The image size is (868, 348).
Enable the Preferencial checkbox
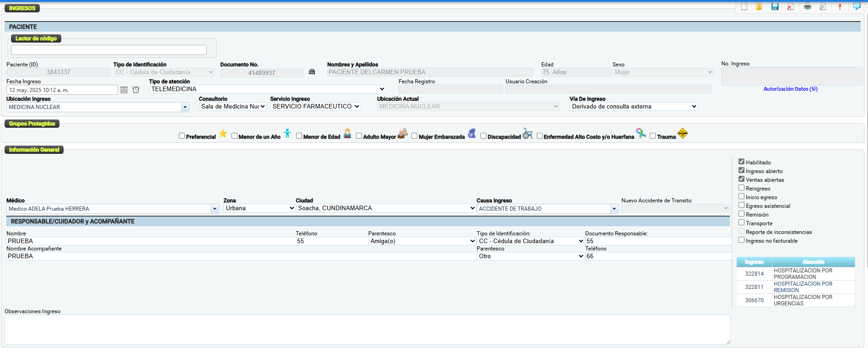[x=182, y=136]
